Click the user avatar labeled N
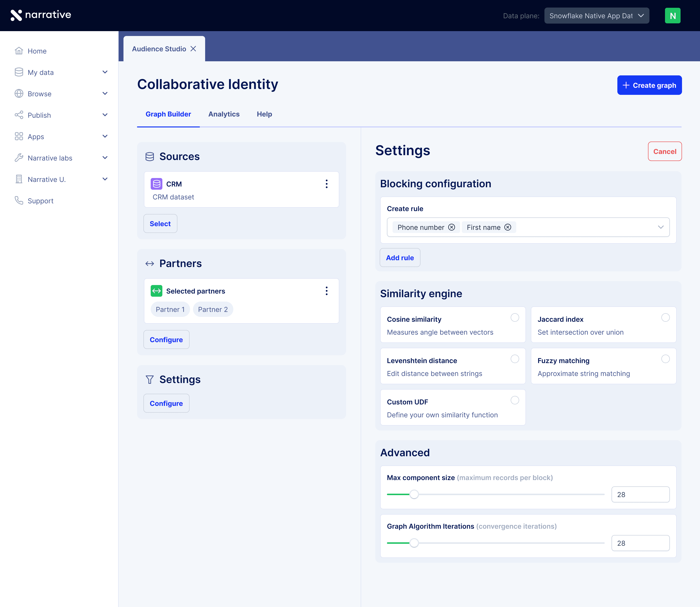 pos(673,15)
